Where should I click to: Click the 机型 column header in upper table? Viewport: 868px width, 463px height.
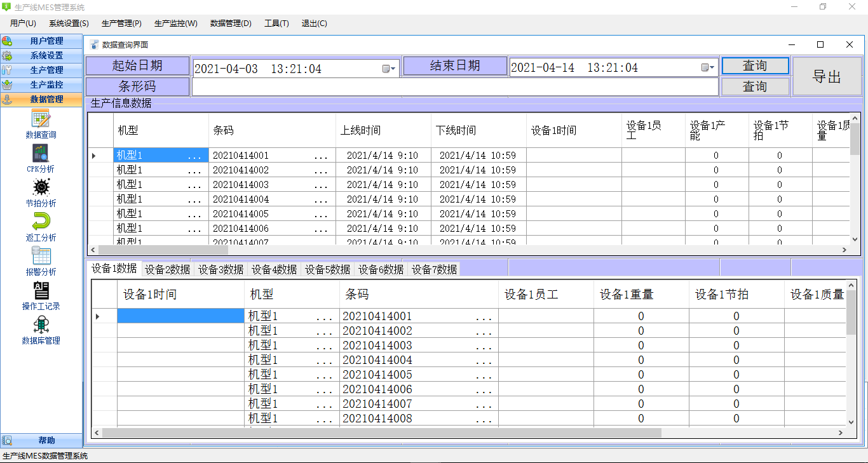click(161, 130)
